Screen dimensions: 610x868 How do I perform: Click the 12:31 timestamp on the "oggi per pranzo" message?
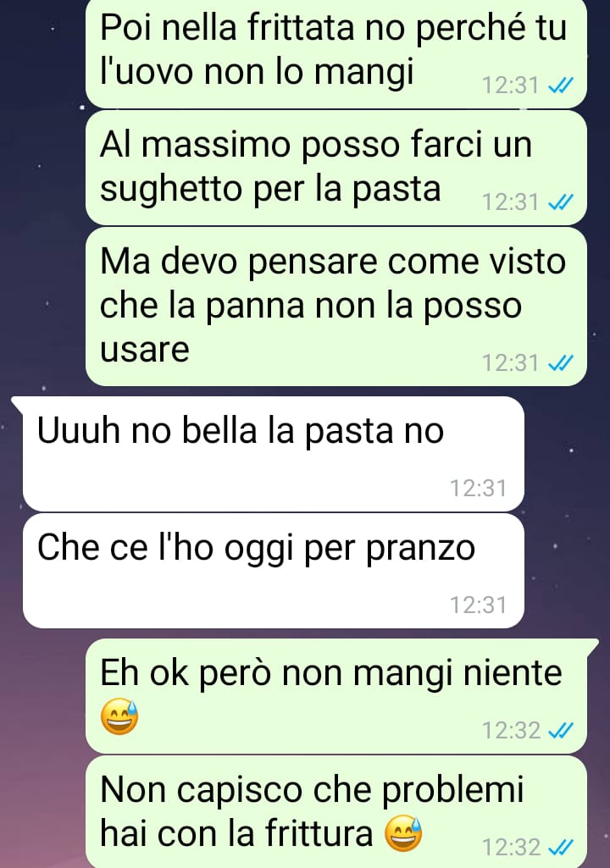point(478,605)
